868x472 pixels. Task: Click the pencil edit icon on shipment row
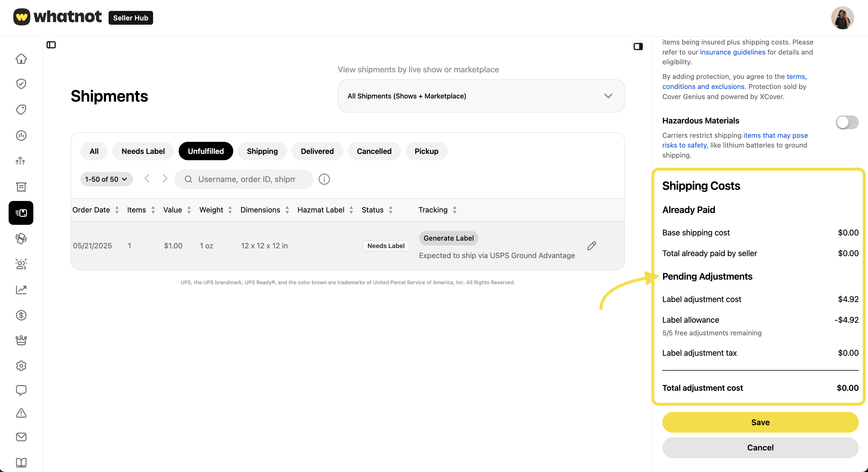(592, 245)
